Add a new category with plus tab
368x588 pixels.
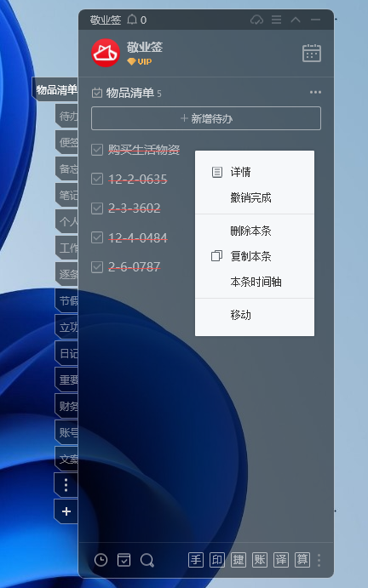click(66, 511)
